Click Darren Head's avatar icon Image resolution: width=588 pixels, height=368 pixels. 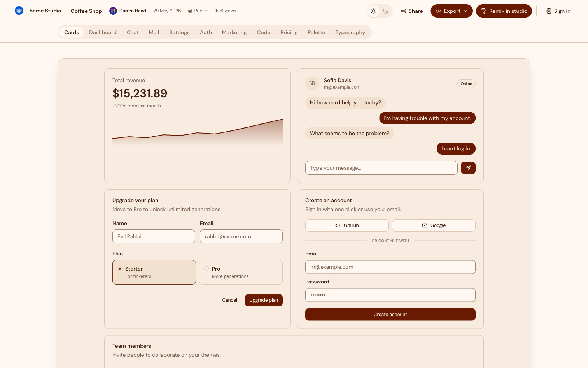113,11
